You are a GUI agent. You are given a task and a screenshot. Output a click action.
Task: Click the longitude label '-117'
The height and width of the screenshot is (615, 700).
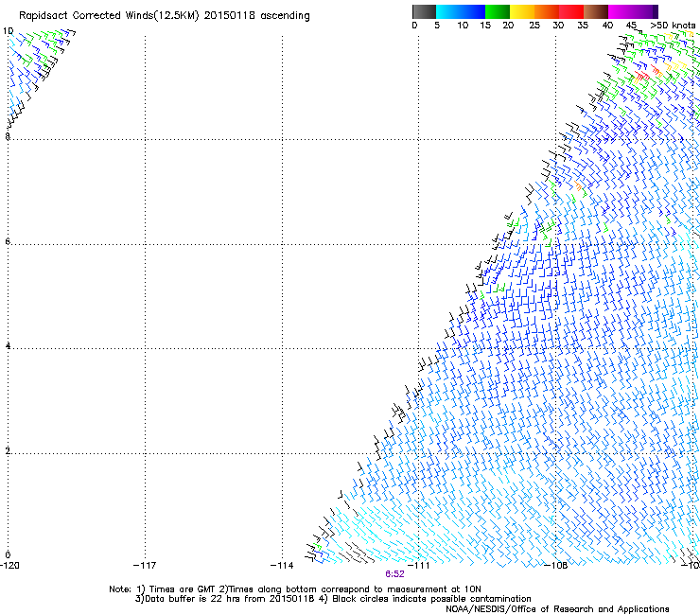pos(145,566)
